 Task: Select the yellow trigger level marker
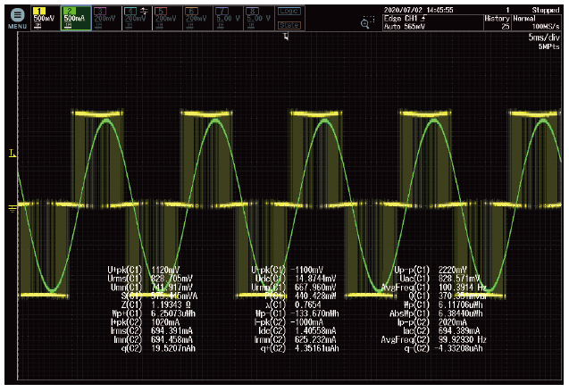(12, 154)
